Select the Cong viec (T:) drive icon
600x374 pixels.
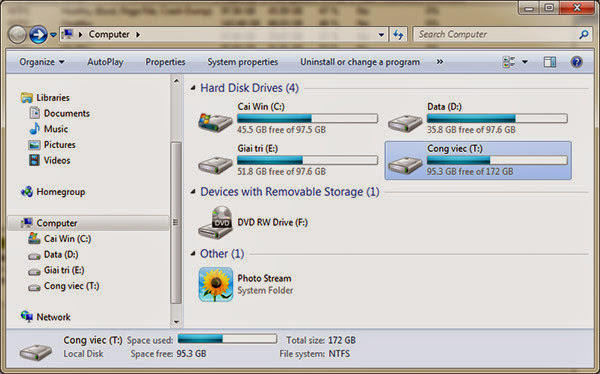pos(405,165)
